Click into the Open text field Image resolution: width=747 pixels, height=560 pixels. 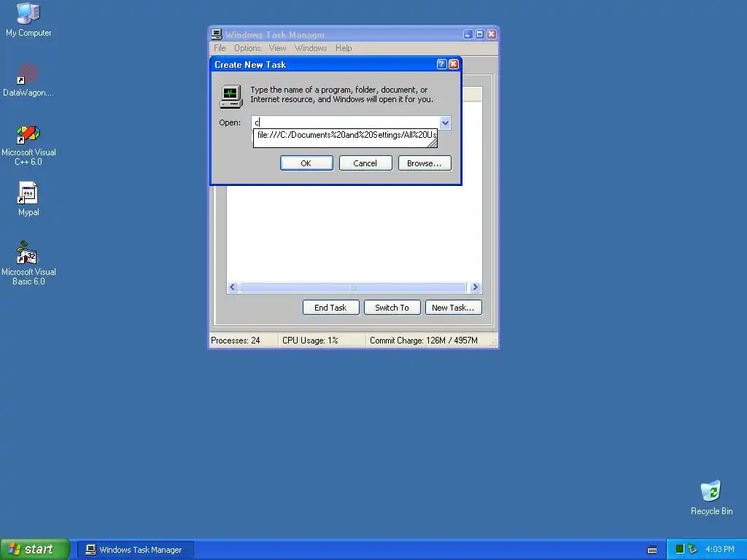pyautogui.click(x=345, y=122)
